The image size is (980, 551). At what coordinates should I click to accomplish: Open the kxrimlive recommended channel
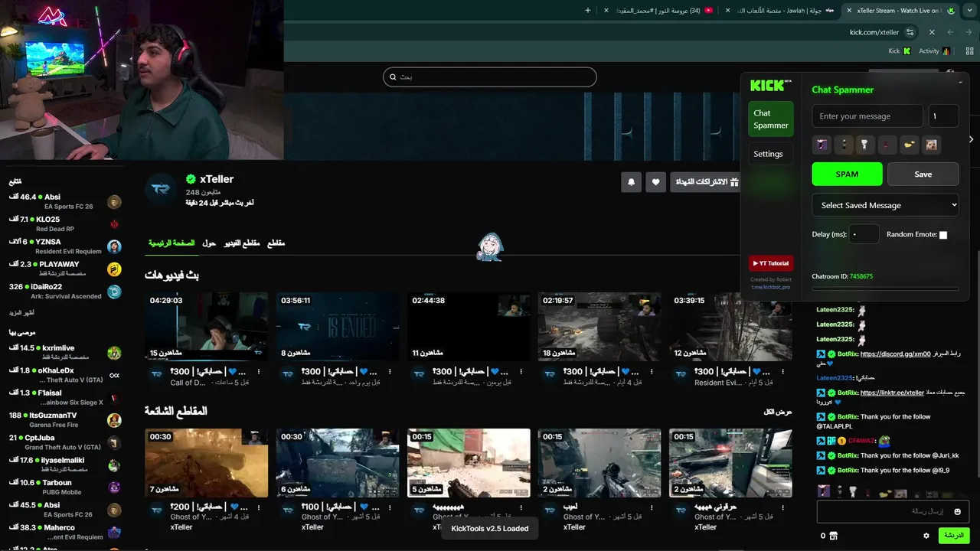coord(65,352)
